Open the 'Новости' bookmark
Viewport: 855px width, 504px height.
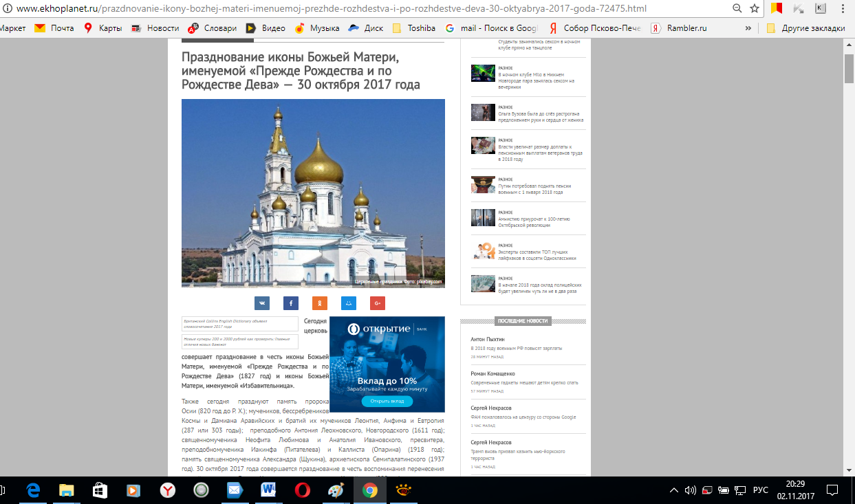coord(154,28)
